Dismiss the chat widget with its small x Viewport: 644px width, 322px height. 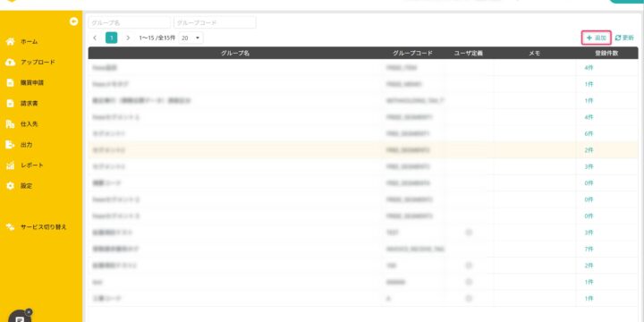tap(30, 312)
